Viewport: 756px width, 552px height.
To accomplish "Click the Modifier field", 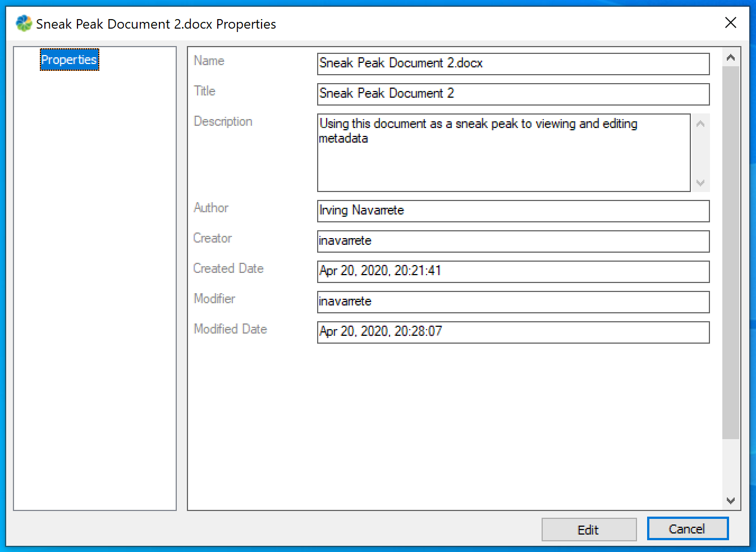I will click(512, 302).
